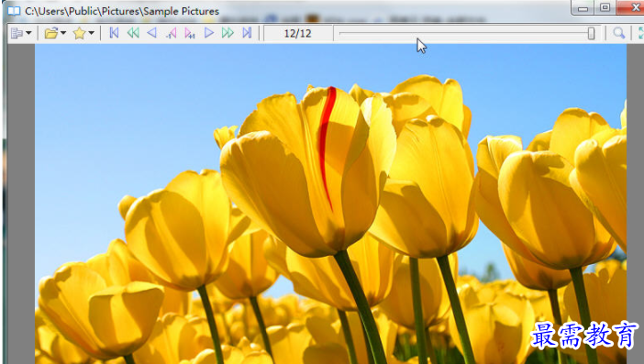Go back with green double-left arrow

(x=133, y=33)
